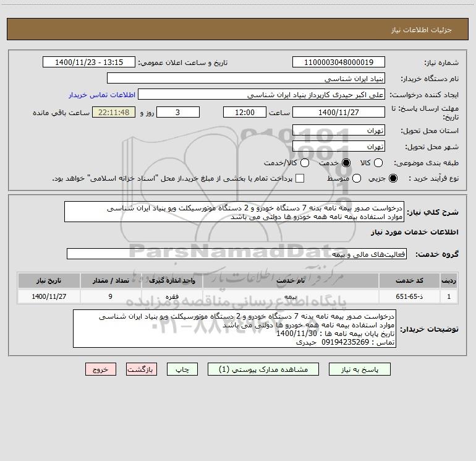Click the ایجاد کننده درخواست field
The width and height of the screenshot is (476, 461).
pos(261,95)
